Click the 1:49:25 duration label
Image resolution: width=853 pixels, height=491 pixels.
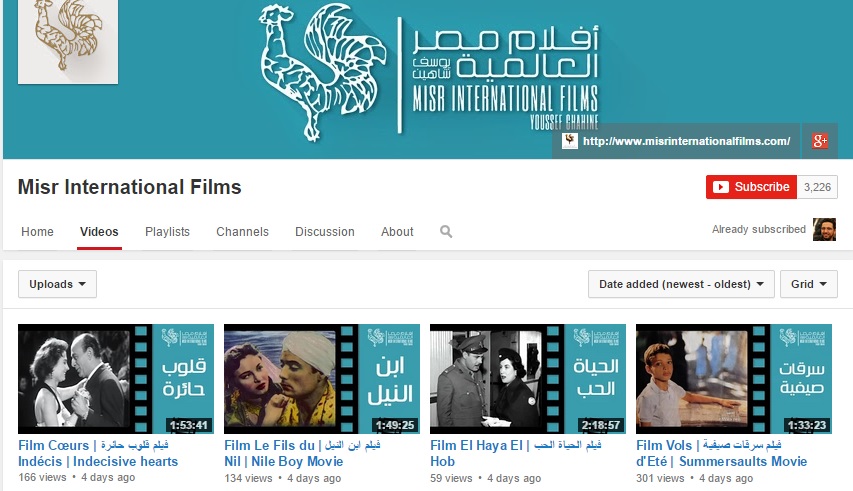(395, 425)
